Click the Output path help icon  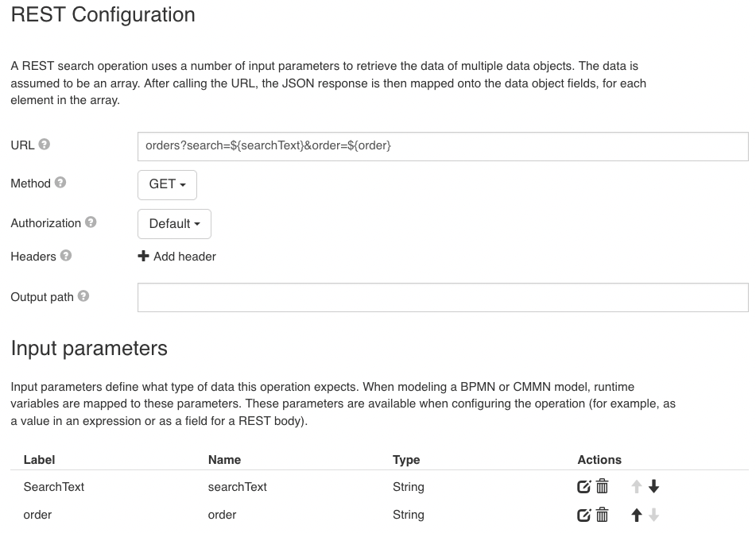pos(83,296)
